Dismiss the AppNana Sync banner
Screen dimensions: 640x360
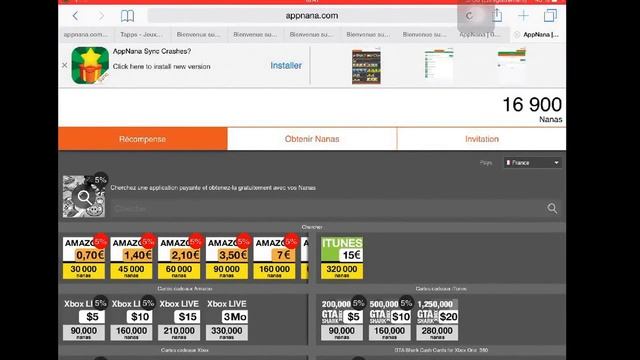[64, 65]
